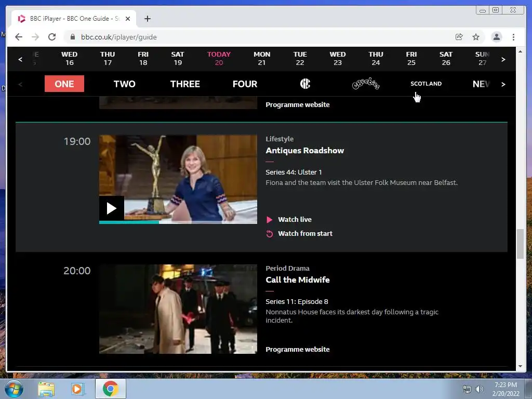Click the 20:00 time label
The height and width of the screenshot is (399, 532).
click(77, 270)
